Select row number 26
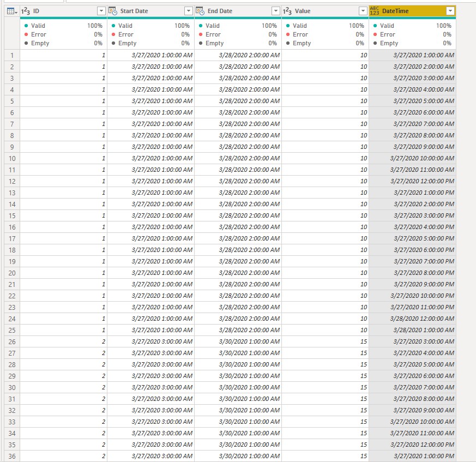The height and width of the screenshot is (462, 476). (x=12, y=341)
